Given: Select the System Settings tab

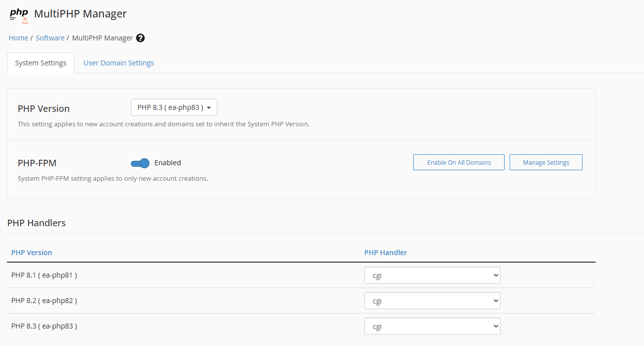Looking at the screenshot, I should pos(41,63).
